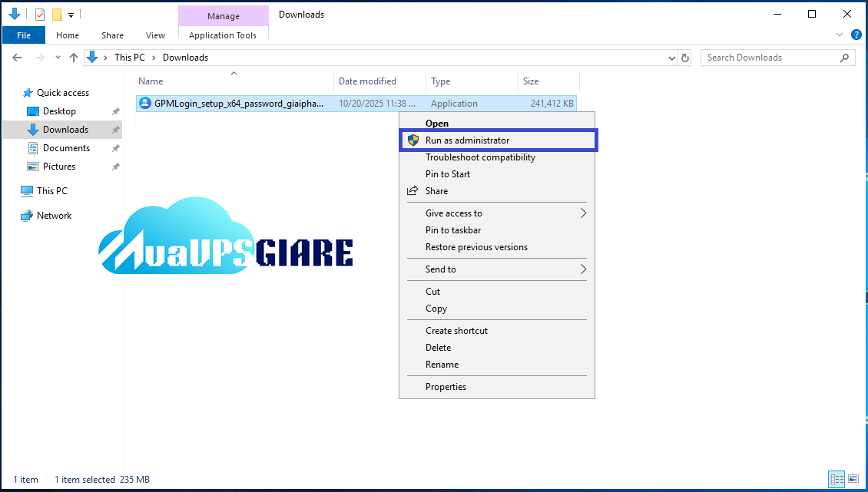Go up one folder level arrow

tap(74, 58)
